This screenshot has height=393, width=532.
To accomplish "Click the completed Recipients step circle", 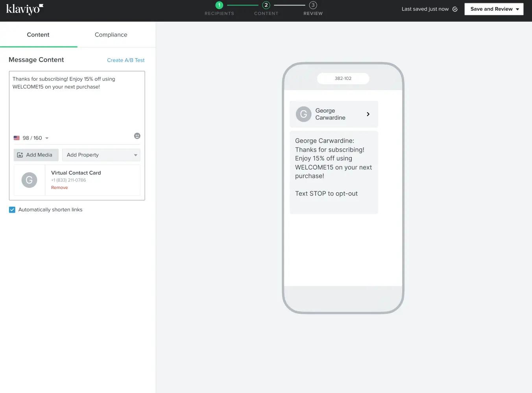I will 219,5.
